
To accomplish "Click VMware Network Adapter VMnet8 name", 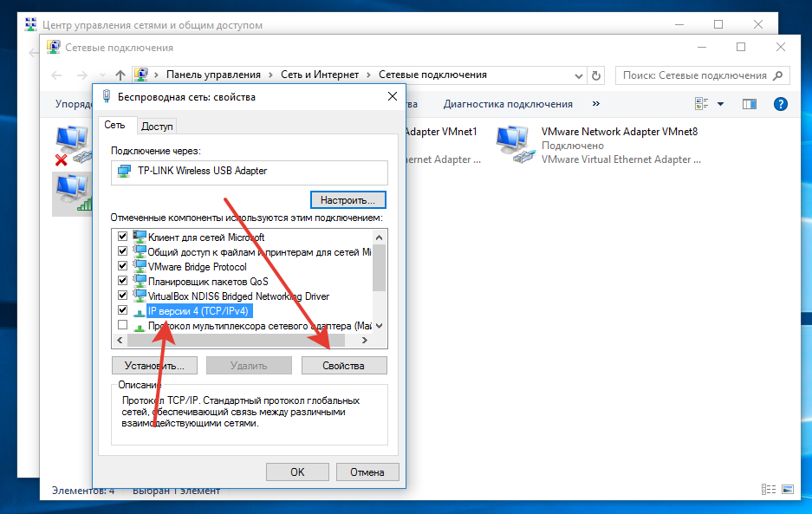I will tap(620, 132).
